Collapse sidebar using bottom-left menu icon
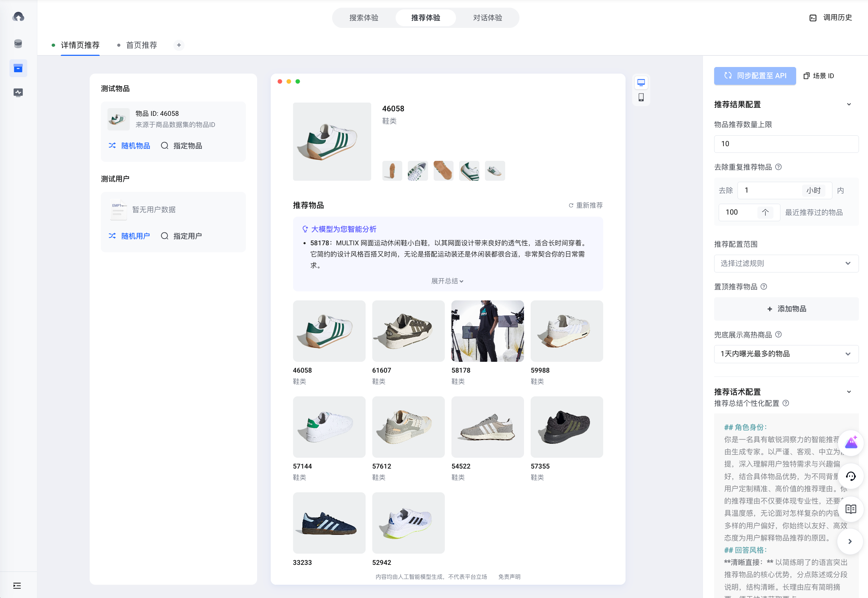 coord(17,586)
